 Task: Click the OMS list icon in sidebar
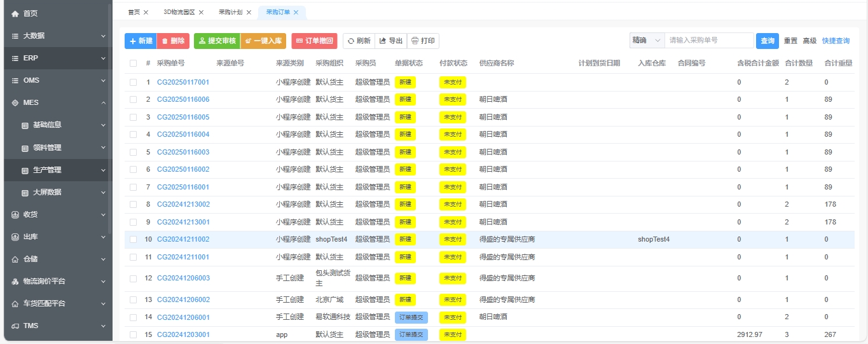(15, 80)
